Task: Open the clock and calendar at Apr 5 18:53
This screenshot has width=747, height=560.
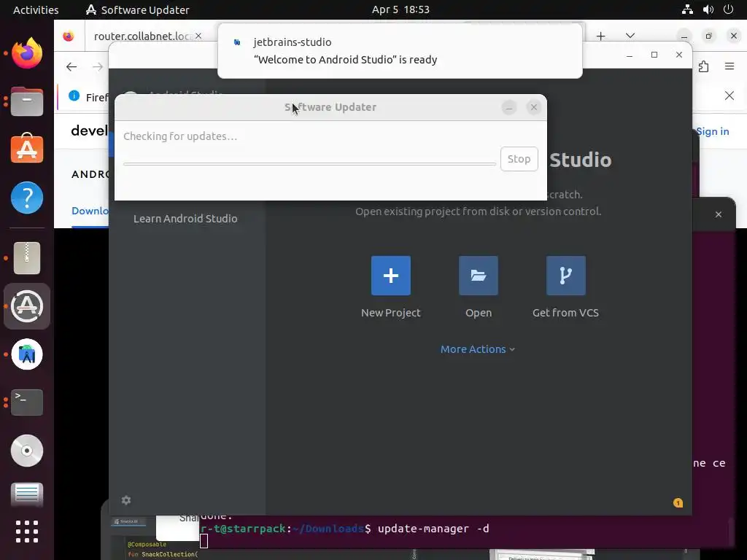Action: tap(400, 9)
